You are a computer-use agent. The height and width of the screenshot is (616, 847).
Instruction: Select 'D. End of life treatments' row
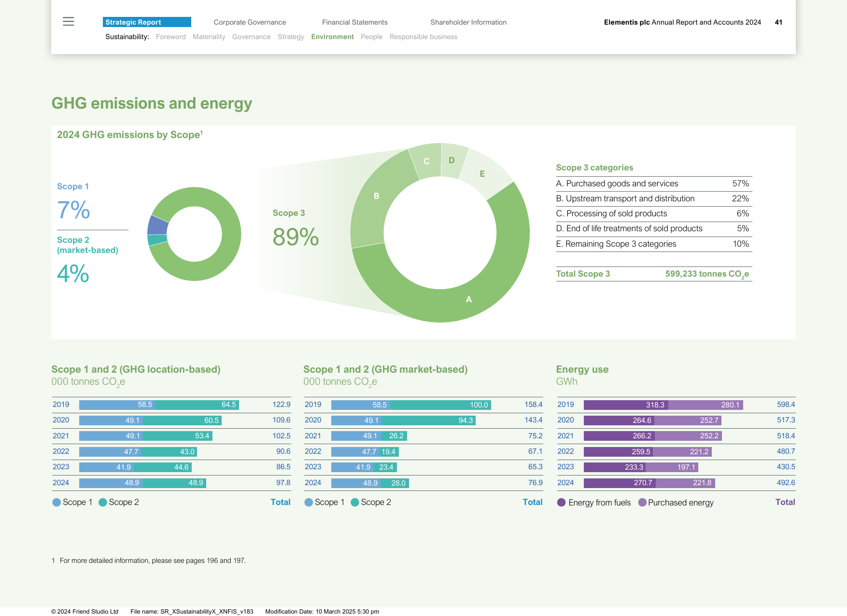654,228
